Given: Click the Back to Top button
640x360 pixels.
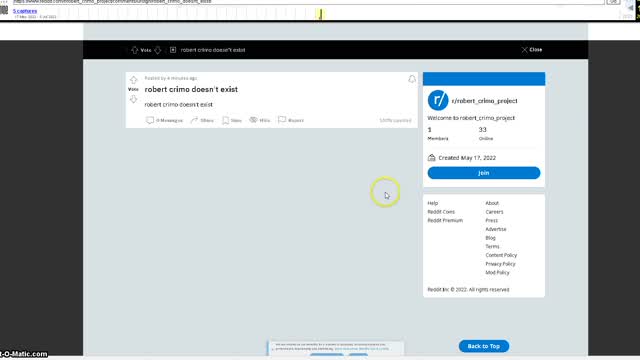Looking at the screenshot, I should [484, 346].
